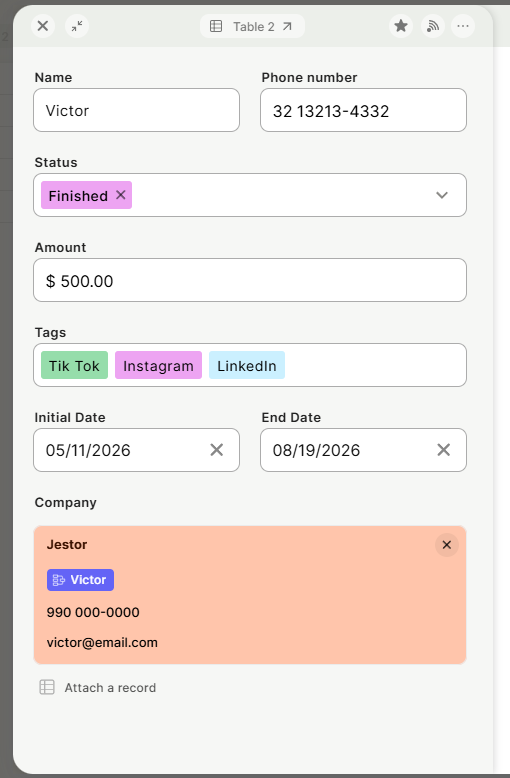
Task: Open the more options ellipsis menu
Action: tap(463, 26)
